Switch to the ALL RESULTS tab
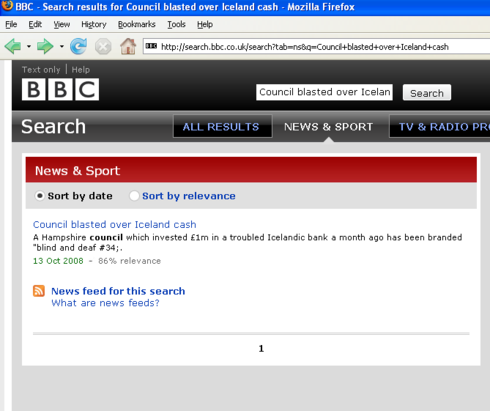The width and height of the screenshot is (490, 411). (223, 126)
